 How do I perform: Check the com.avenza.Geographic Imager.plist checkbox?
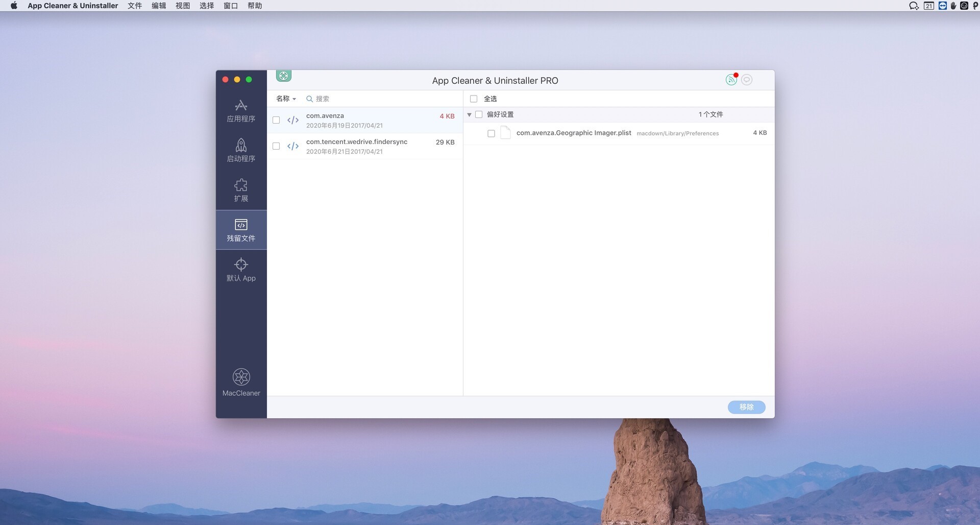pos(491,133)
